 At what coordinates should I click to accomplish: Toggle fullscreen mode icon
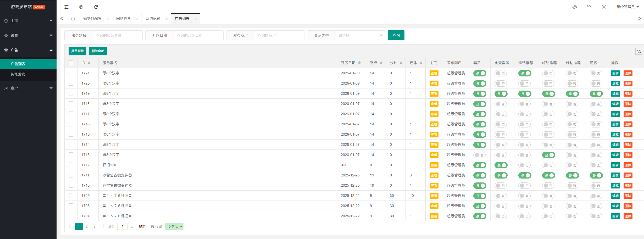604,7
